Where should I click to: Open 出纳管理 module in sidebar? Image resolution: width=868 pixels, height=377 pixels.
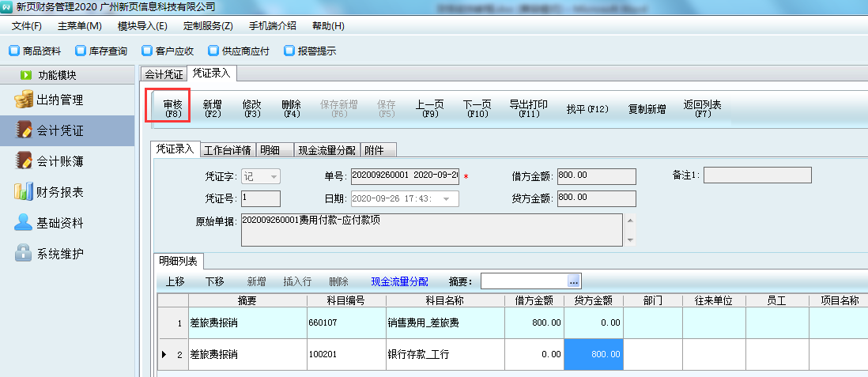pyautogui.click(x=59, y=100)
